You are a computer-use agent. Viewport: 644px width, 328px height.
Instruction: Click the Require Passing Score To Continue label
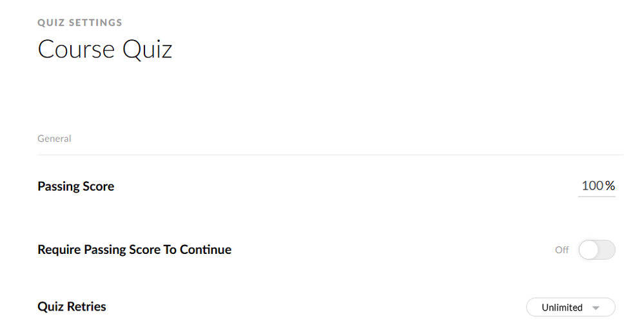134,249
